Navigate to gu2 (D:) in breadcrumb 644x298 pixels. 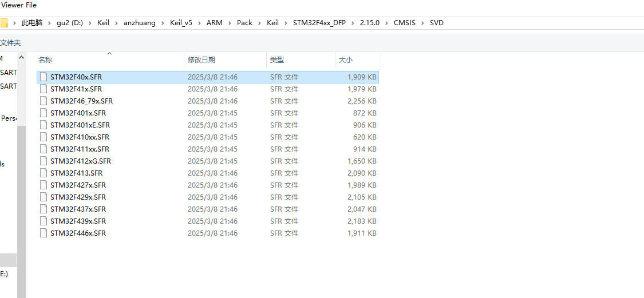click(x=70, y=23)
